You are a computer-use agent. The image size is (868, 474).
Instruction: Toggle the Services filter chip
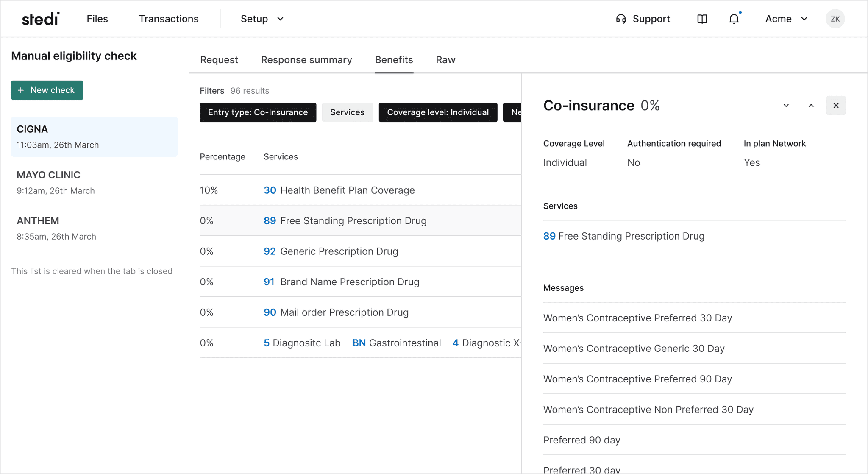pos(347,112)
